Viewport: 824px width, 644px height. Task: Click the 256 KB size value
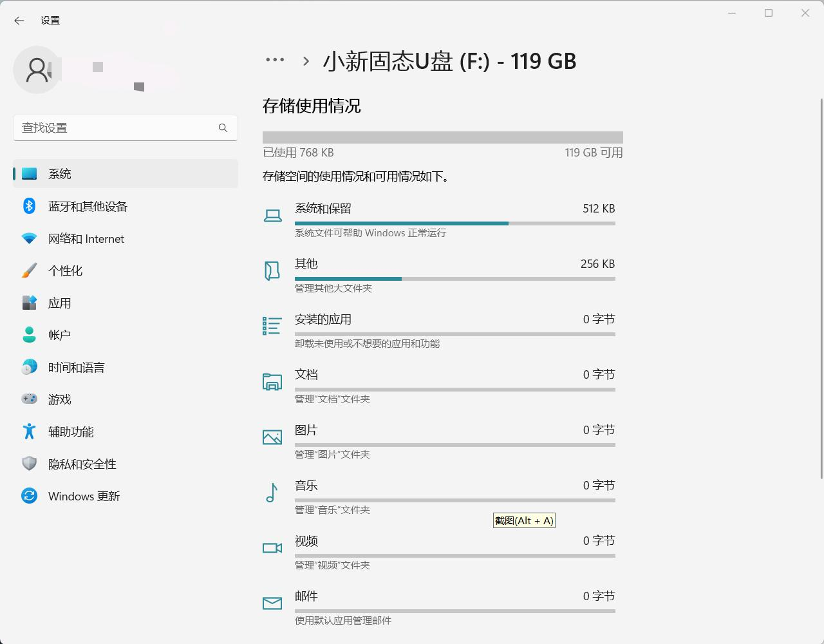[x=597, y=264]
